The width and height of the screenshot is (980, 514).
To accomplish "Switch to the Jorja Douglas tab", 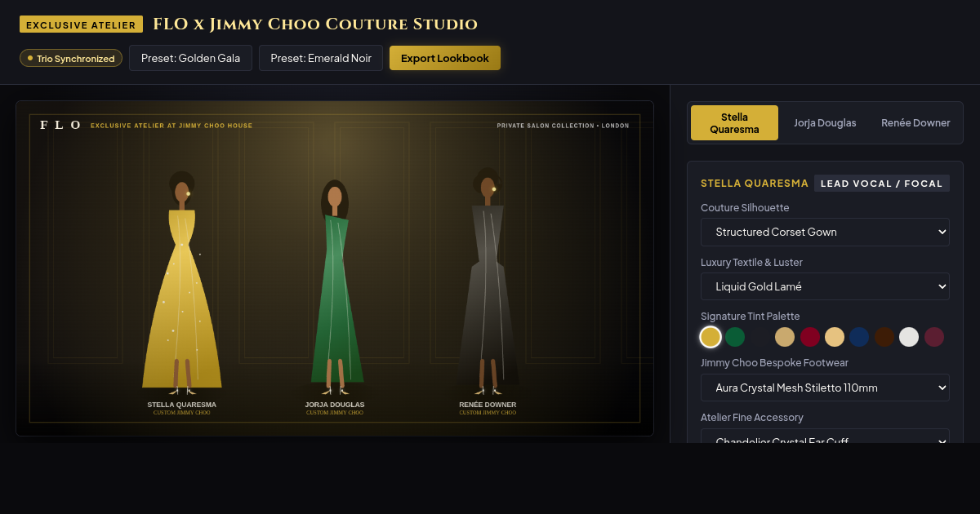I will click(x=825, y=123).
